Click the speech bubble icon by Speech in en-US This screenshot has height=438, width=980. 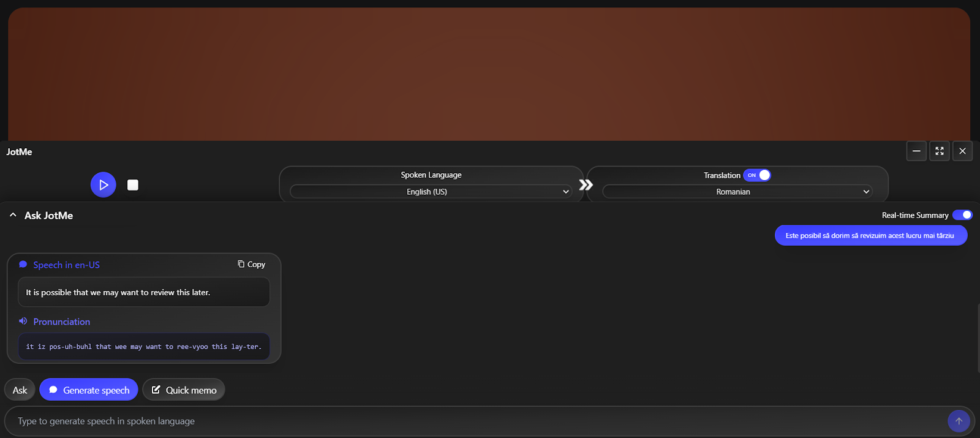pyautogui.click(x=23, y=265)
